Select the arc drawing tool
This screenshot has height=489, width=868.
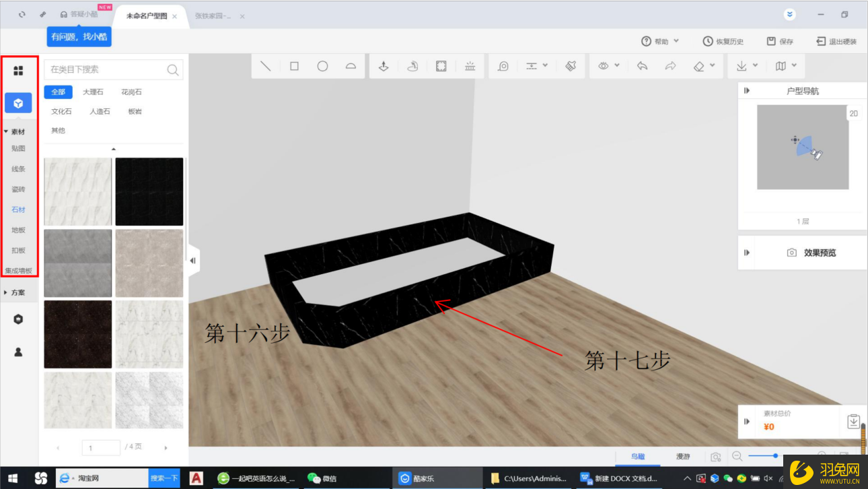[351, 66]
